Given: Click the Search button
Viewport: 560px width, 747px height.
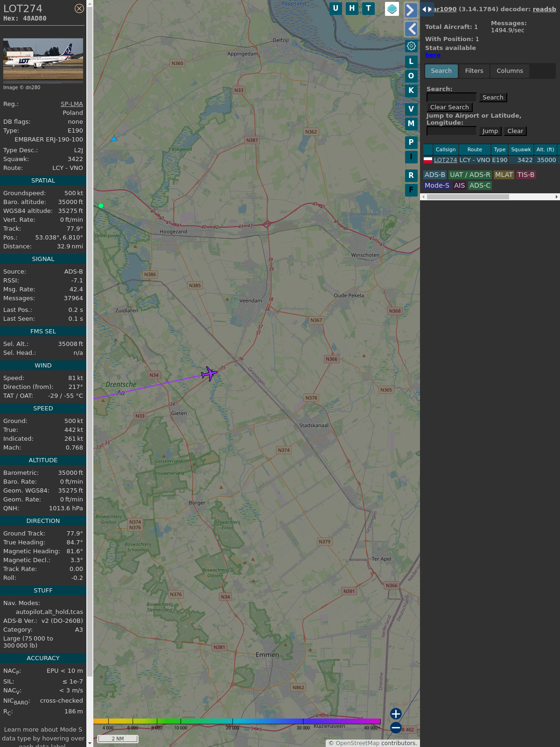Looking at the screenshot, I should pyautogui.click(x=493, y=97).
